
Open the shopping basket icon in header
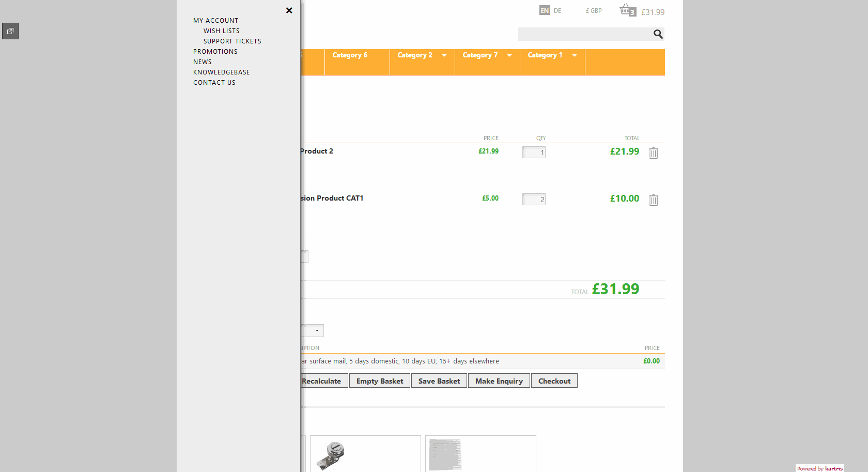point(626,10)
